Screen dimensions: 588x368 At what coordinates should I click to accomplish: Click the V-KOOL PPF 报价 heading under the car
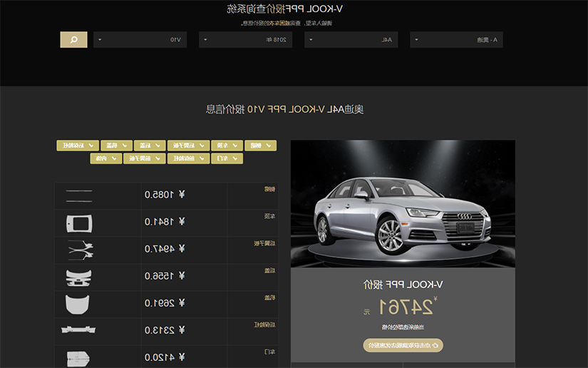pyautogui.click(x=403, y=285)
